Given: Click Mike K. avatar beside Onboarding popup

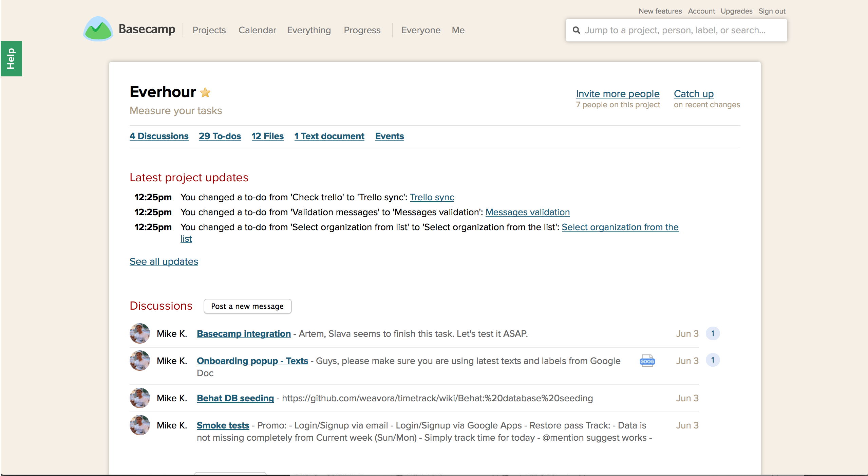Looking at the screenshot, I should pos(140,361).
